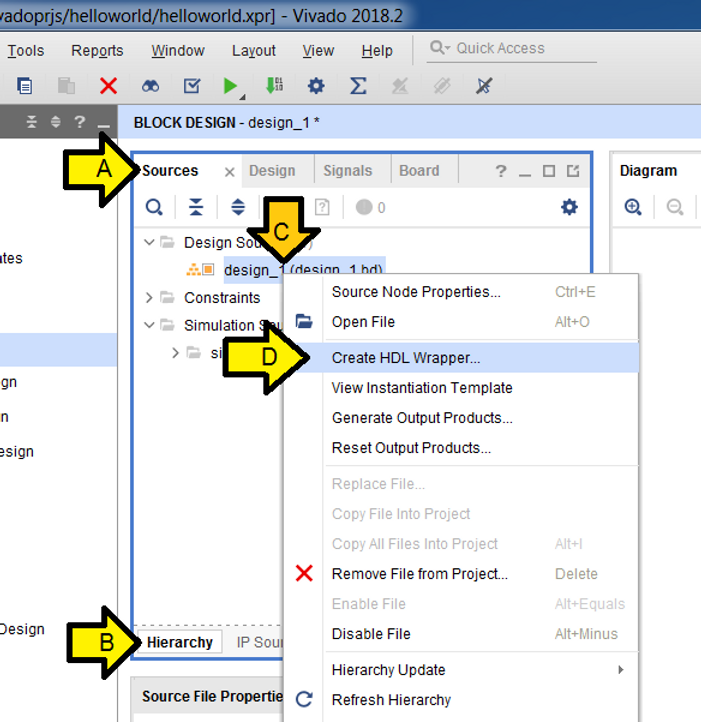This screenshot has width=701, height=722.
Task: Minimize the Sources panel
Action: tap(525, 174)
